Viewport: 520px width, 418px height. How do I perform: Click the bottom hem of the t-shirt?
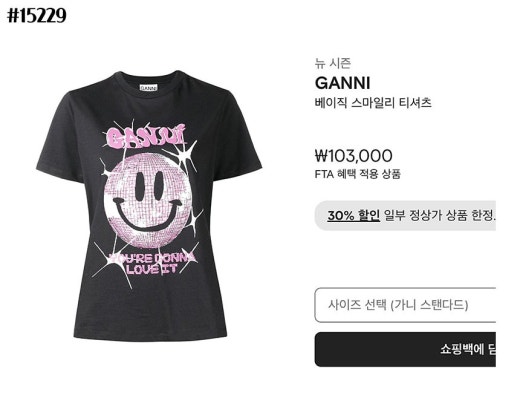(x=150, y=336)
